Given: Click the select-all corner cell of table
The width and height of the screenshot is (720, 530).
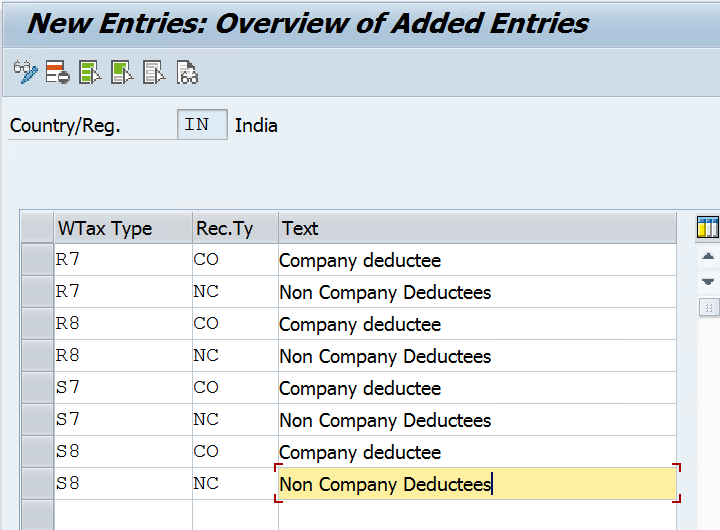Looking at the screenshot, I should (37, 228).
